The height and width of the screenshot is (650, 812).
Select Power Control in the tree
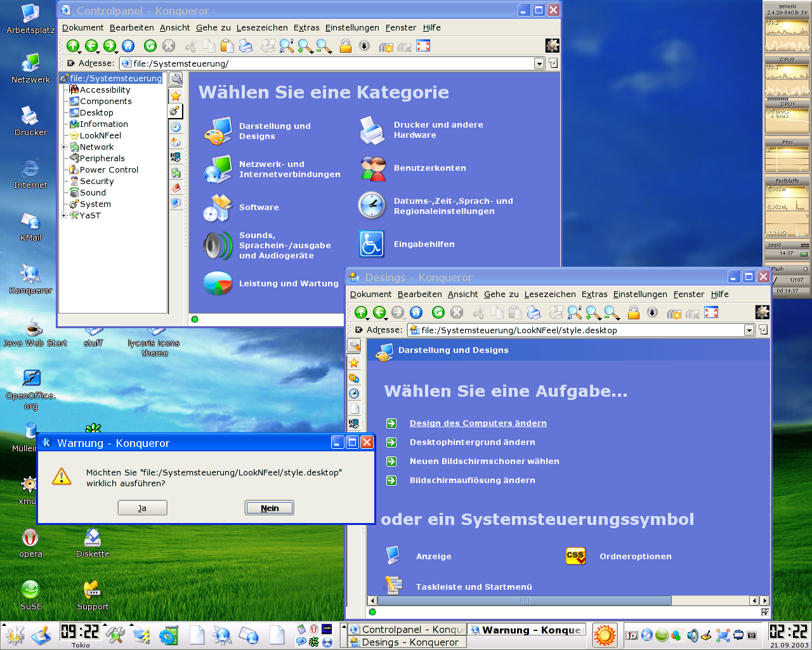tap(103, 170)
